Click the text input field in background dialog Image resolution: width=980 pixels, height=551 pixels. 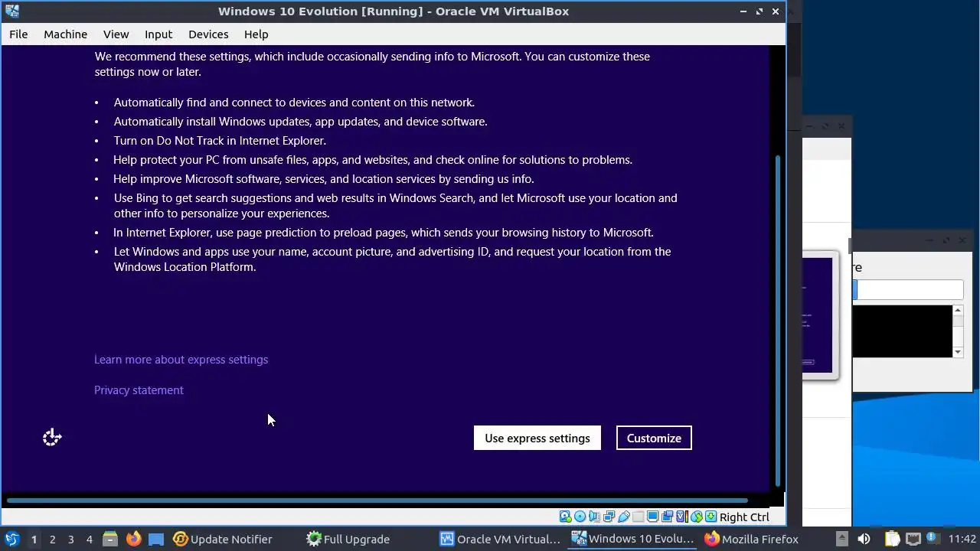[909, 290]
